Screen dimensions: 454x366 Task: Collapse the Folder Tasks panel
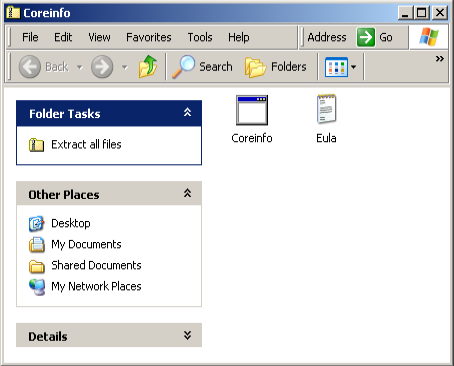(188, 112)
